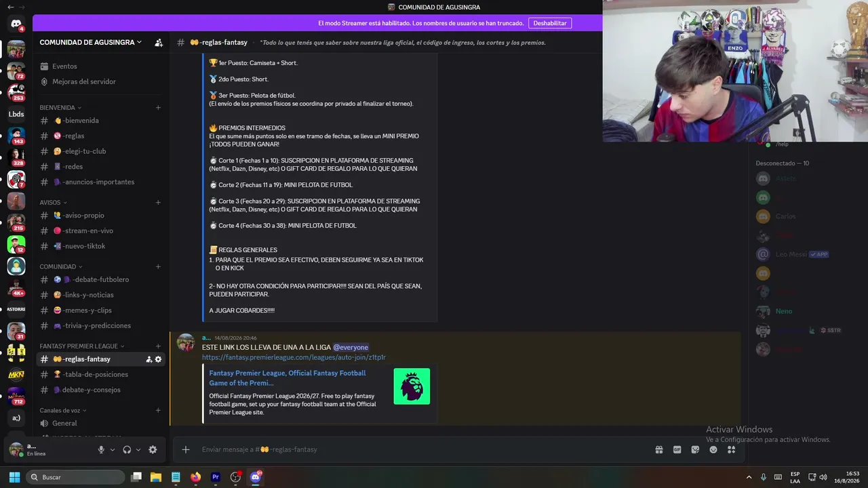This screenshot has height=488, width=868.
Task: Open the server with 712 badge
Action: (x=16, y=396)
